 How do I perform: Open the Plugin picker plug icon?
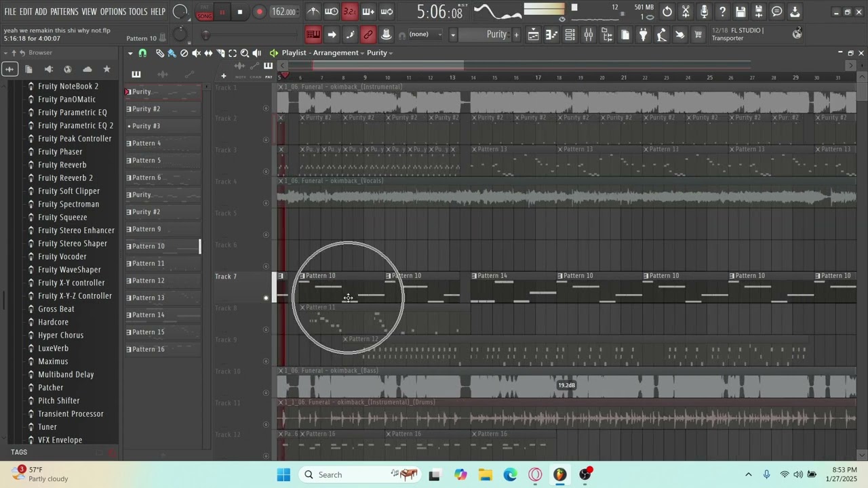click(644, 35)
